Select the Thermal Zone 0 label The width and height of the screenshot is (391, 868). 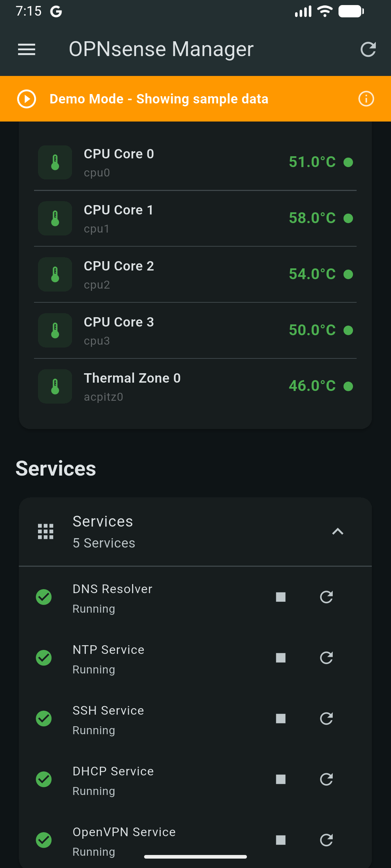tap(132, 378)
